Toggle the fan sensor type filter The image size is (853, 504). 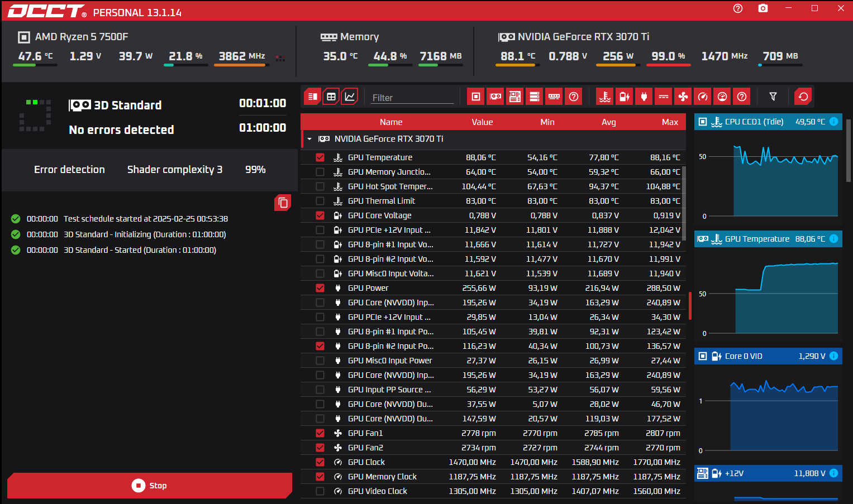[x=683, y=97]
